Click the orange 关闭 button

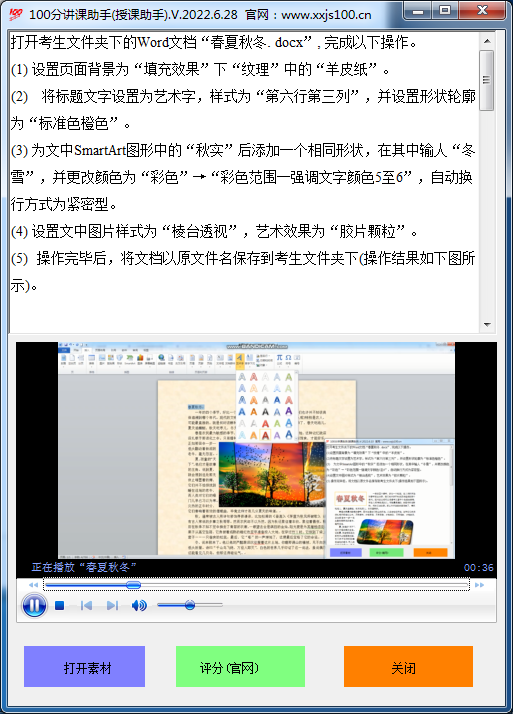(x=408, y=666)
